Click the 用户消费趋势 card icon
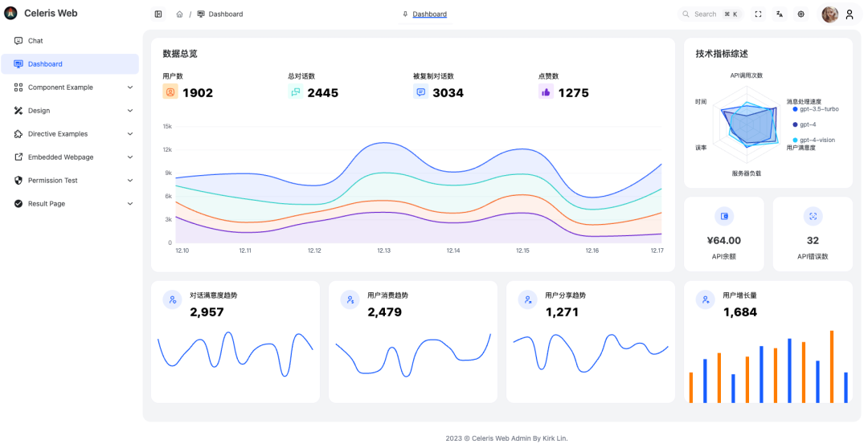Image resolution: width=868 pixels, height=448 pixels. click(x=350, y=299)
